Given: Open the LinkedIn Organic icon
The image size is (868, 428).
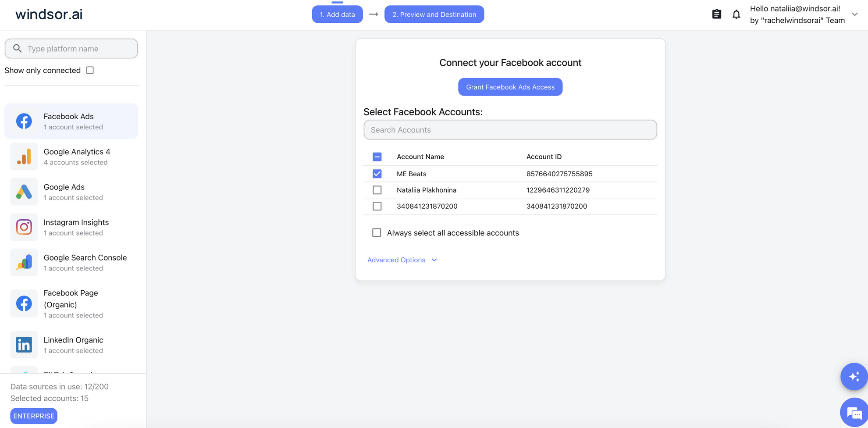Looking at the screenshot, I should click(24, 345).
